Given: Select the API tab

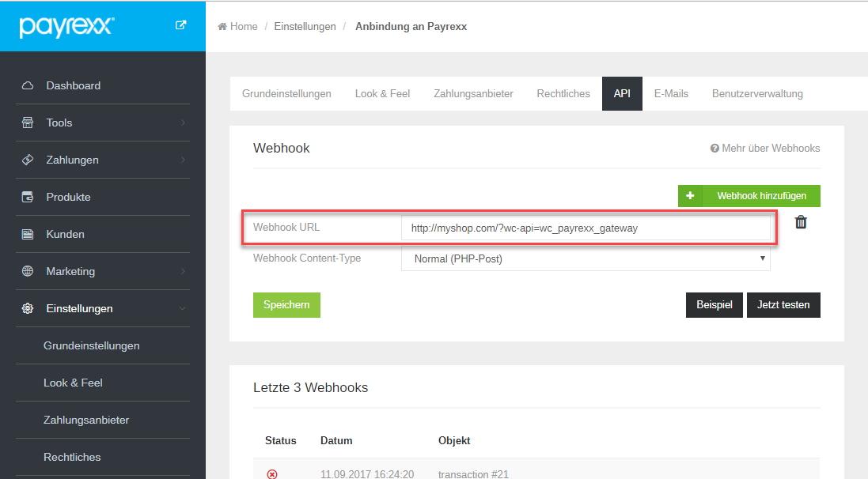Looking at the screenshot, I should click(622, 93).
